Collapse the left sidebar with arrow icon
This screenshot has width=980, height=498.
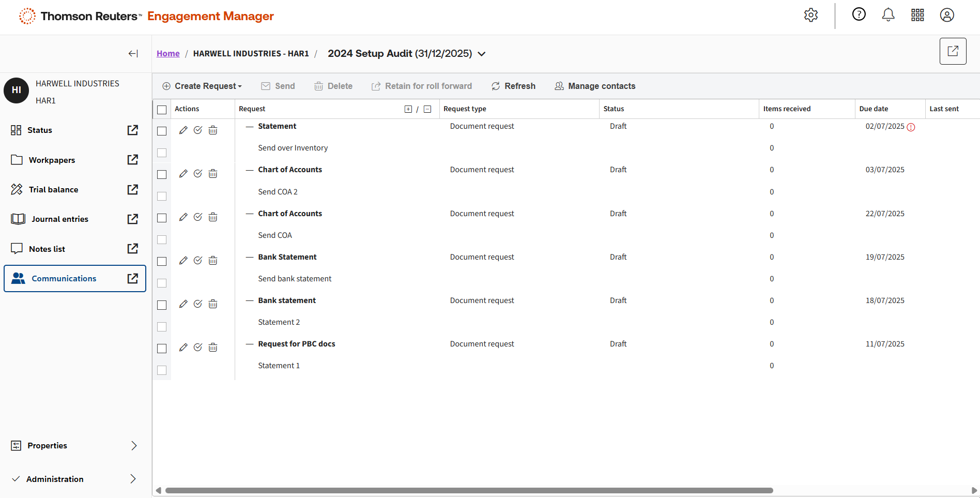pyautogui.click(x=133, y=54)
